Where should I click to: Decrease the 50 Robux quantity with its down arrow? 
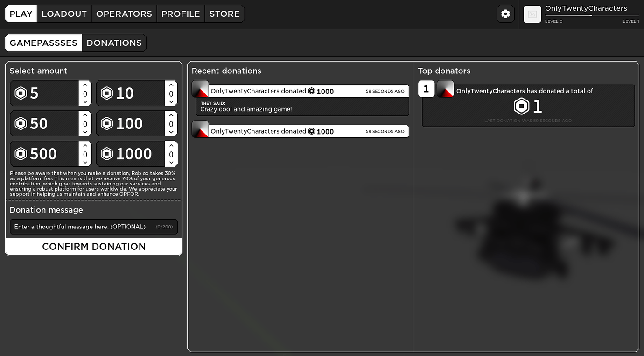85,132
